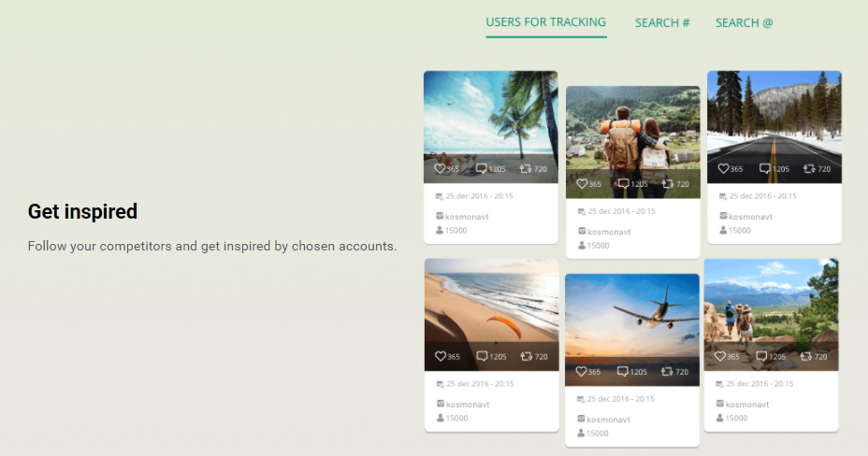Screen dimensions: 868x456
Task: Select 15000 follower count on backpacker couple card
Action: pyautogui.click(x=598, y=246)
